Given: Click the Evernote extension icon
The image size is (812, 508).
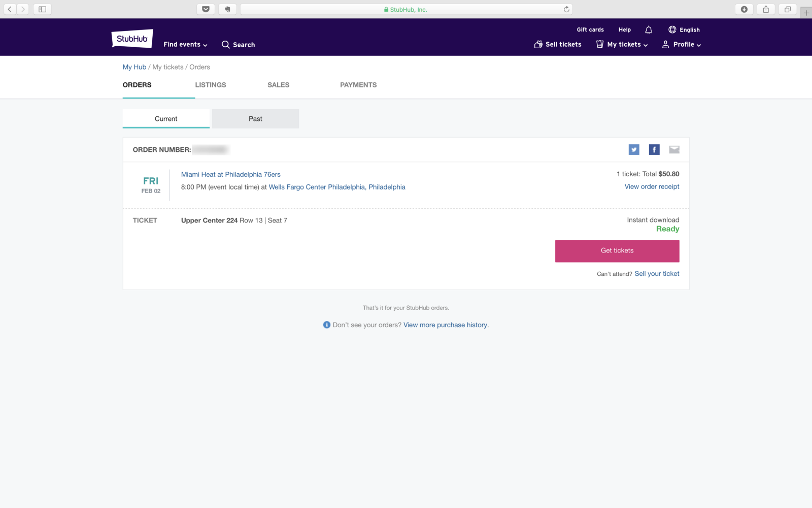Looking at the screenshot, I should [x=227, y=9].
